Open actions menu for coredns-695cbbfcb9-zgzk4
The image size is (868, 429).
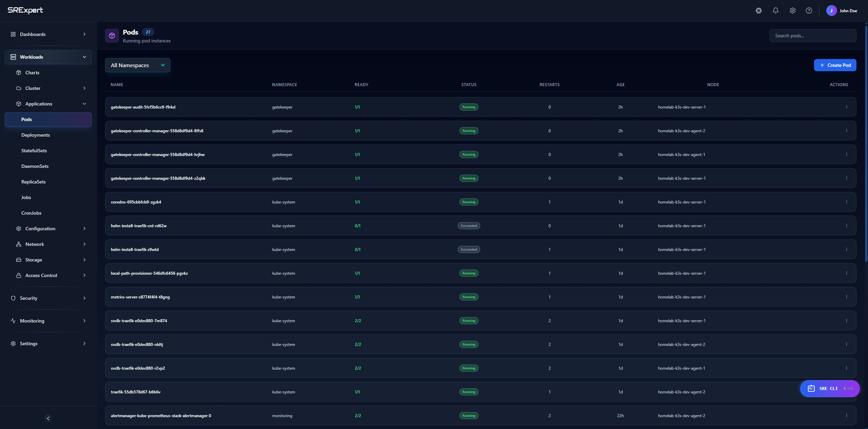tap(847, 201)
